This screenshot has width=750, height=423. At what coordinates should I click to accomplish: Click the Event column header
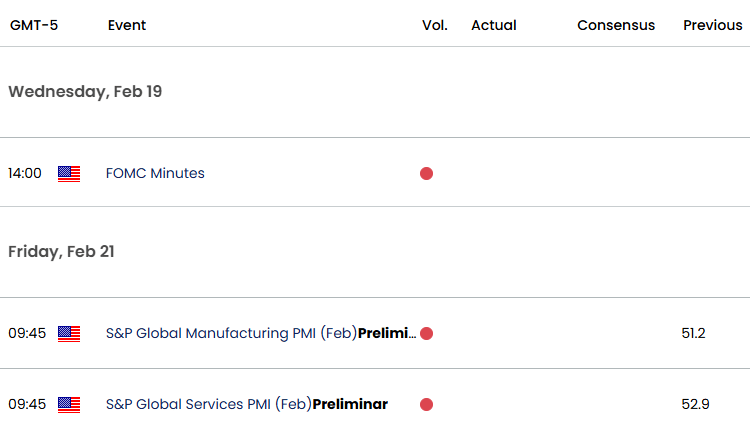[127, 25]
